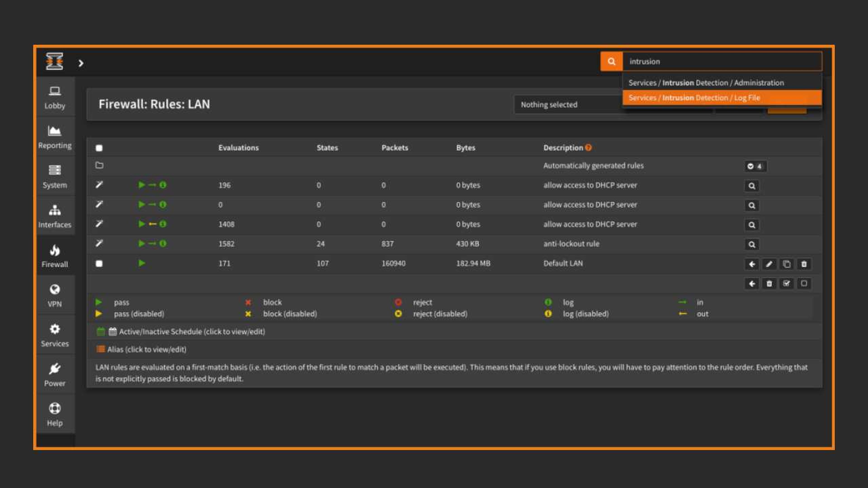Click the '182.94 MB' bytes value
868x488 pixels.
pos(473,263)
